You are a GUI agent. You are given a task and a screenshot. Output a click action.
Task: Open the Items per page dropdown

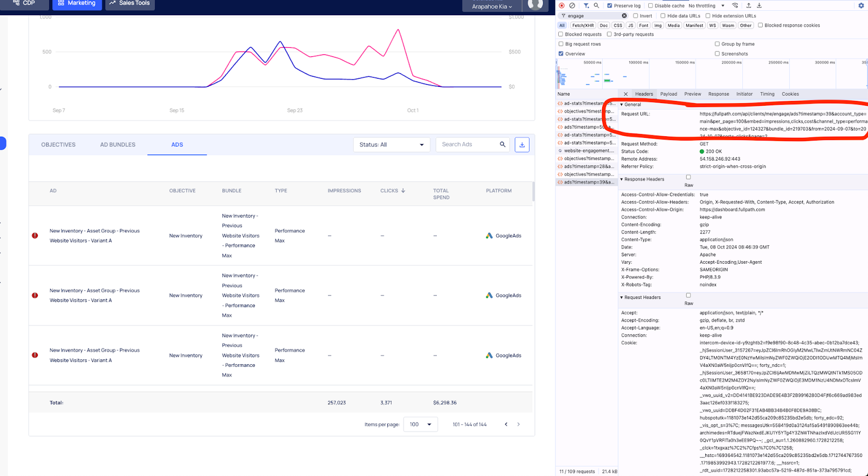(x=420, y=424)
